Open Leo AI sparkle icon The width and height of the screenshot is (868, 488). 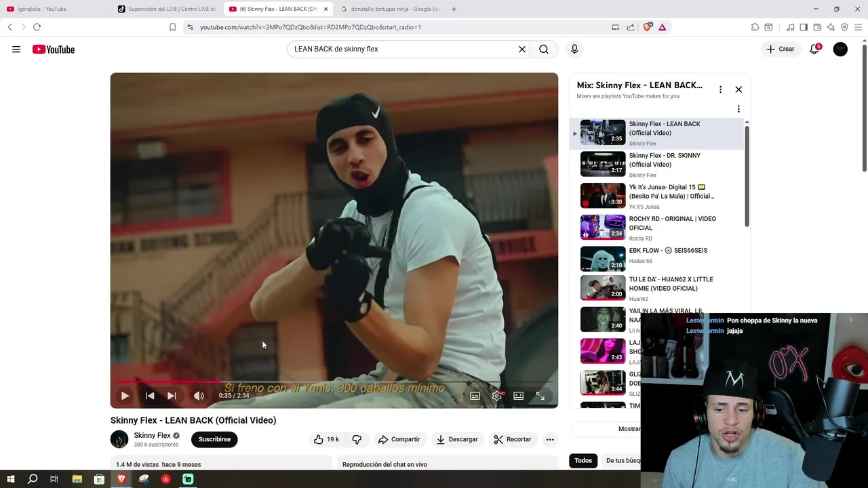[831, 27]
